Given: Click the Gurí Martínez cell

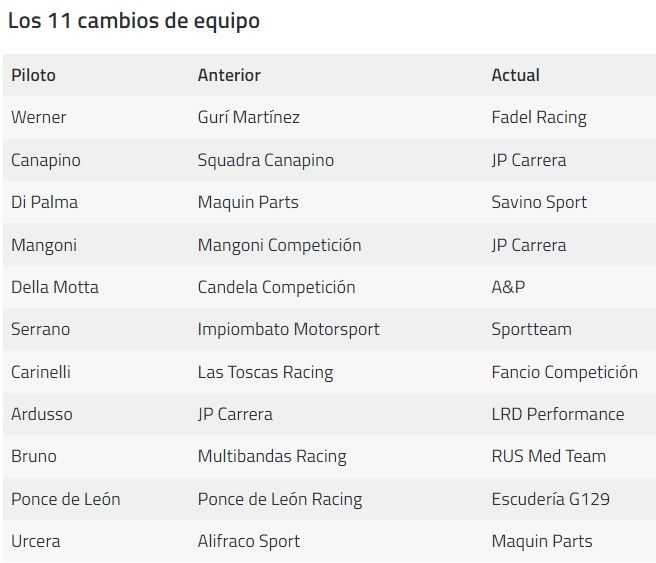Looking at the screenshot, I should pyautogui.click(x=249, y=117).
